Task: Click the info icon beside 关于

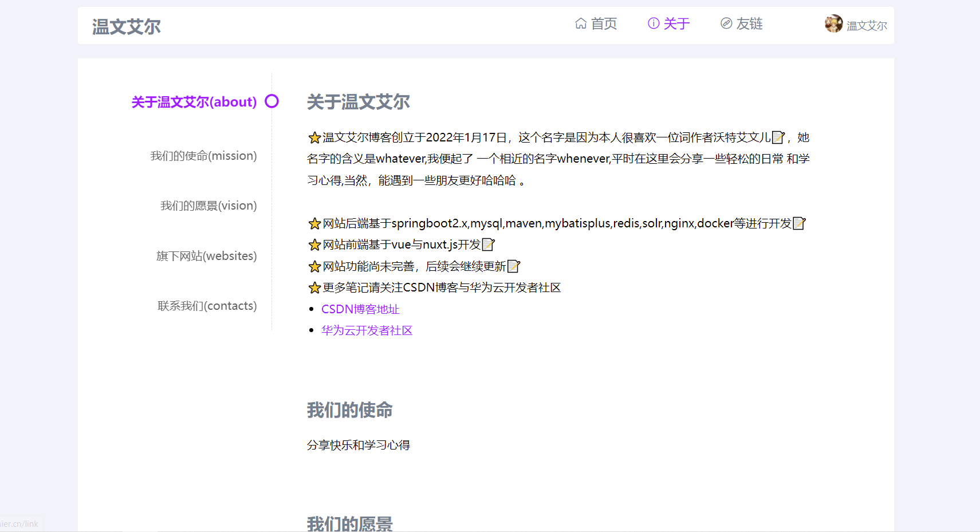Action: tap(654, 23)
